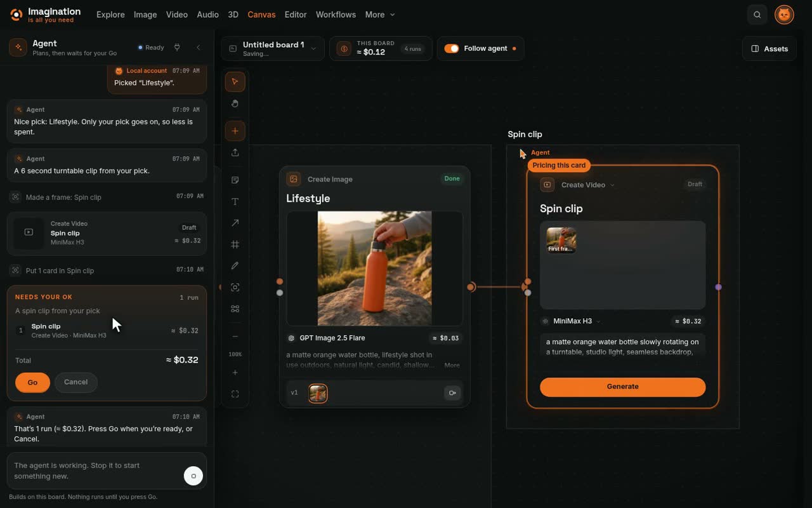Open the Explore tab
The image size is (812, 508).
110,15
